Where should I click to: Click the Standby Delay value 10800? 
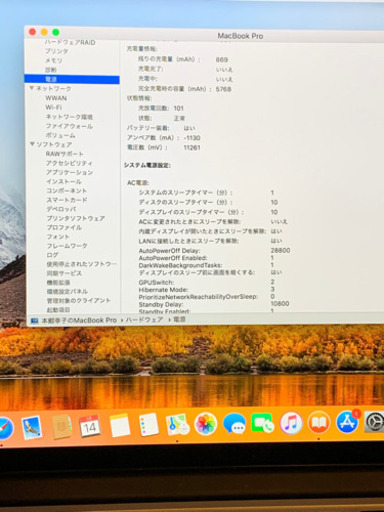[x=280, y=304]
